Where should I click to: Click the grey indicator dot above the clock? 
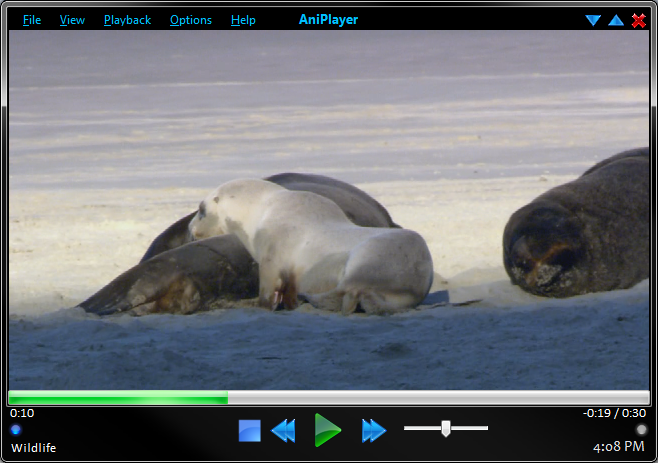tap(641, 429)
